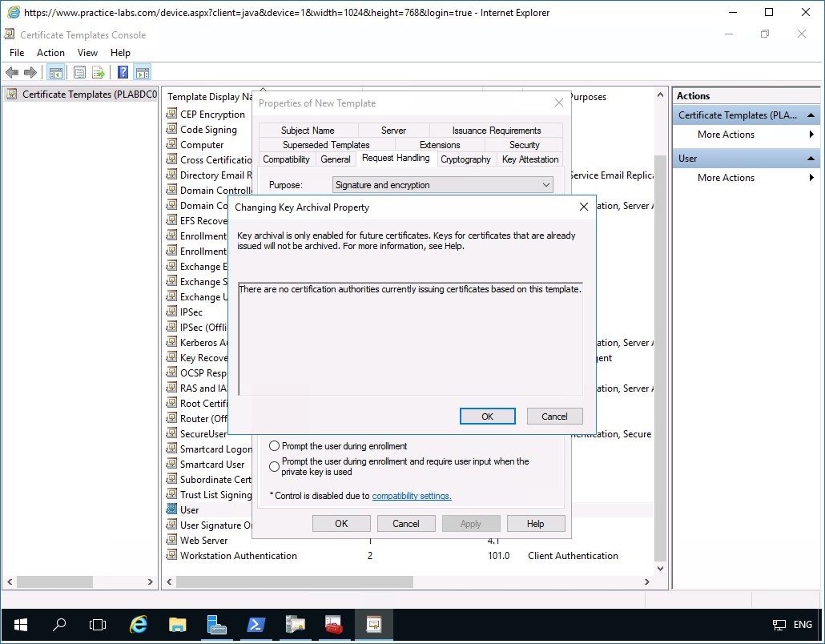The height and width of the screenshot is (644, 825).
Task: Collapse the Certificate Templates section in Actions pane
Action: coord(810,115)
